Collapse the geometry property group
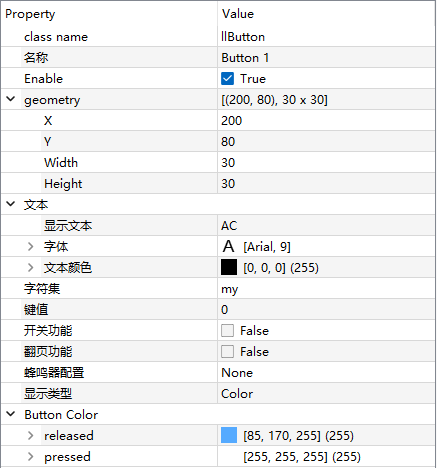Image resolution: width=437 pixels, height=468 pixels. coord(11,99)
